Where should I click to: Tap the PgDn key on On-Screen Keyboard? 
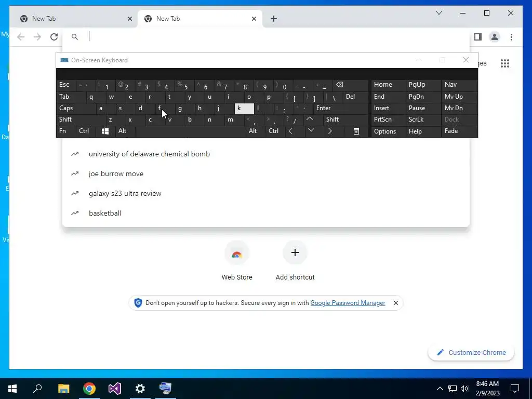(423, 97)
